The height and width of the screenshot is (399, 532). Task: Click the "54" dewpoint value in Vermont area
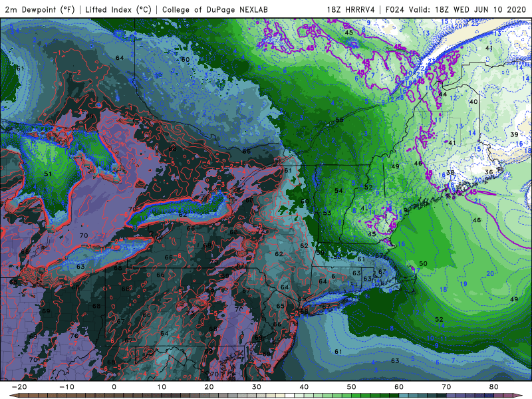coord(338,191)
